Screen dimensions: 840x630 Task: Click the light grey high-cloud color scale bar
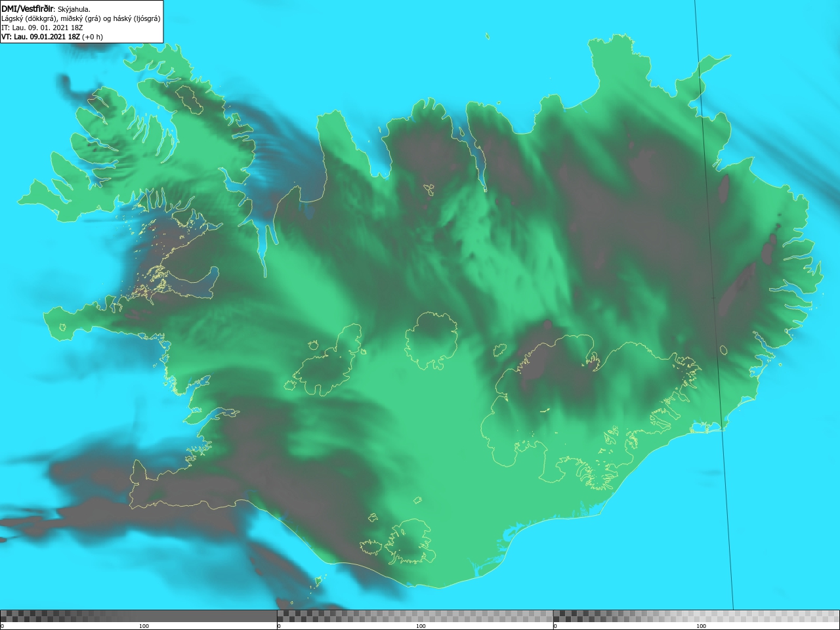(696, 616)
